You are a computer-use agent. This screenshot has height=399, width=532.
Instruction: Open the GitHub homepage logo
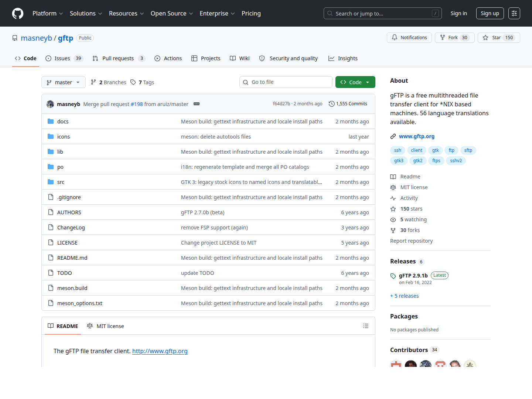pyautogui.click(x=18, y=13)
